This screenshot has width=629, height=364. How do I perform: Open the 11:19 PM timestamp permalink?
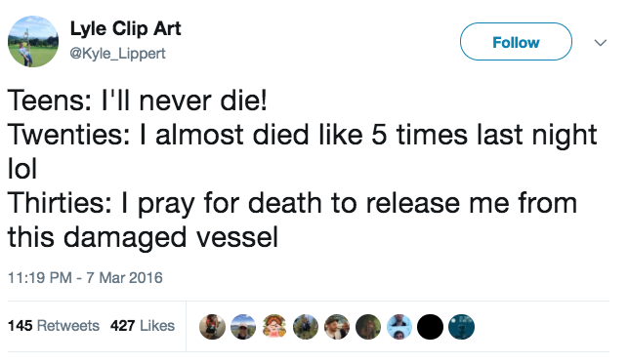click(40, 277)
